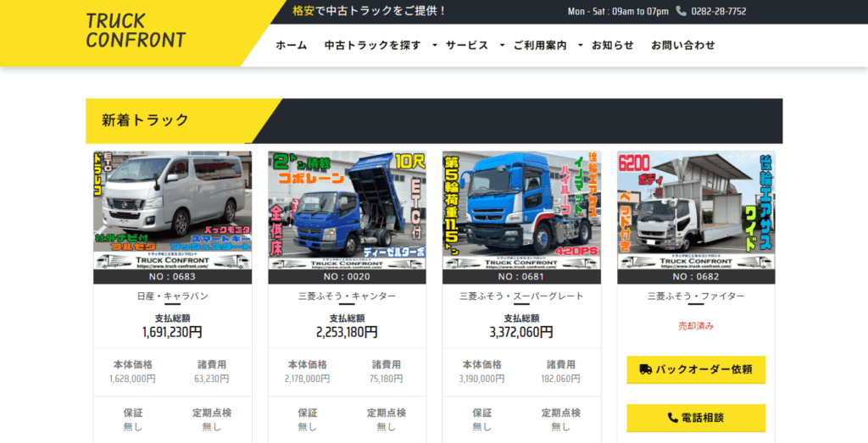Open the ホーム menu item
This screenshot has height=443, width=868.
pyautogui.click(x=292, y=46)
